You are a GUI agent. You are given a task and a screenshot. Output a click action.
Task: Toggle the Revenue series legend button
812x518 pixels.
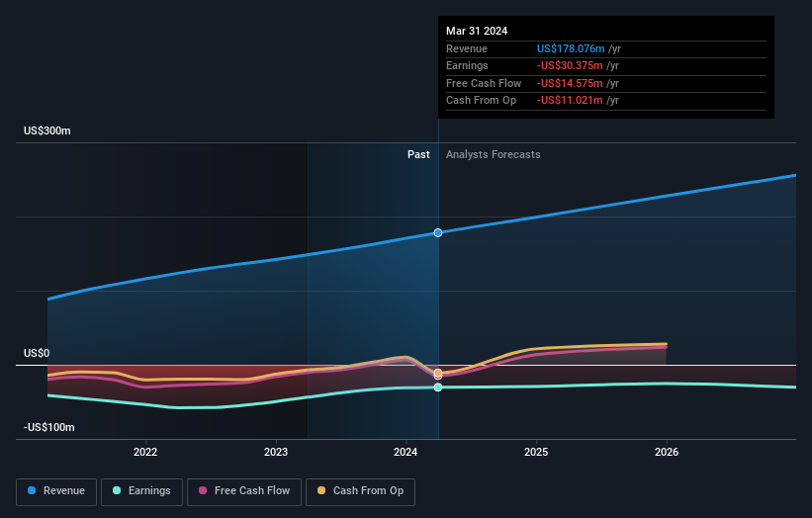pyautogui.click(x=56, y=491)
